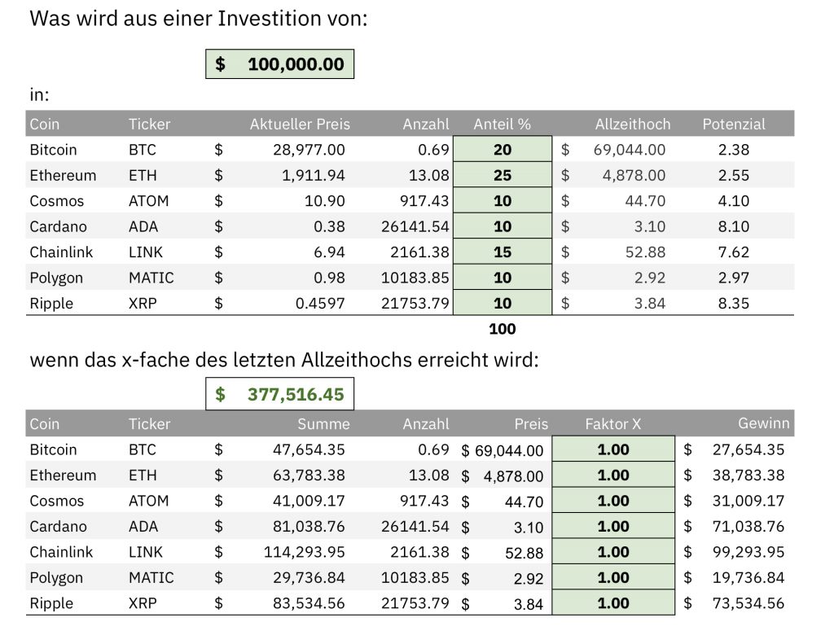Select Bitcoin's current price 28,977.00
834x644 pixels.
coord(309,150)
